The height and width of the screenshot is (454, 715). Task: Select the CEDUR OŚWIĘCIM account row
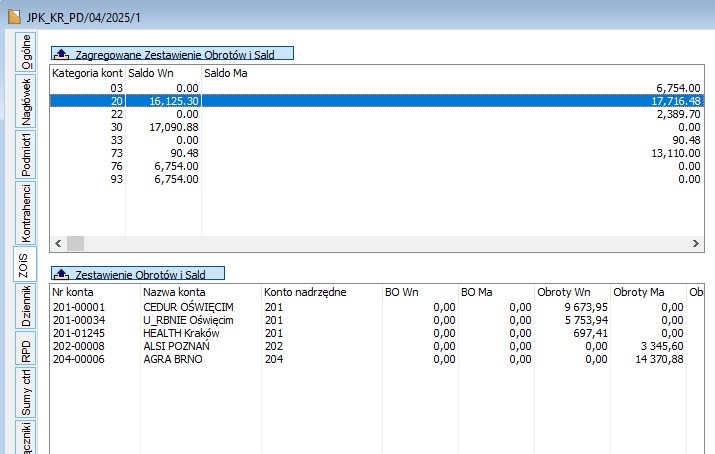pyautogui.click(x=188, y=306)
